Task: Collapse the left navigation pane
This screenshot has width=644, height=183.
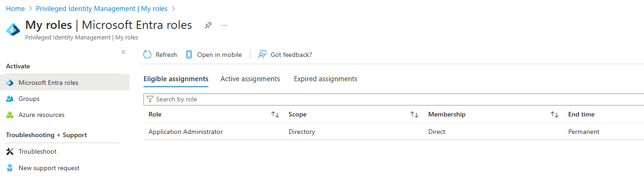Action: coord(123,52)
